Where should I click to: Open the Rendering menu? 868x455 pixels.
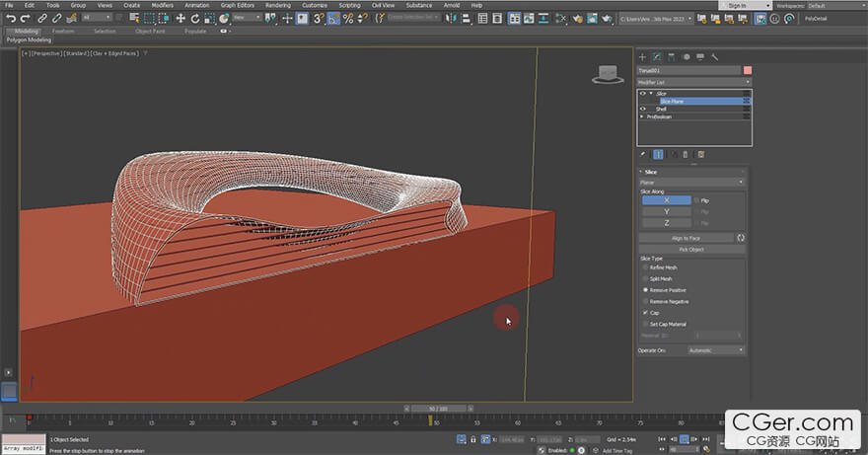(x=278, y=5)
